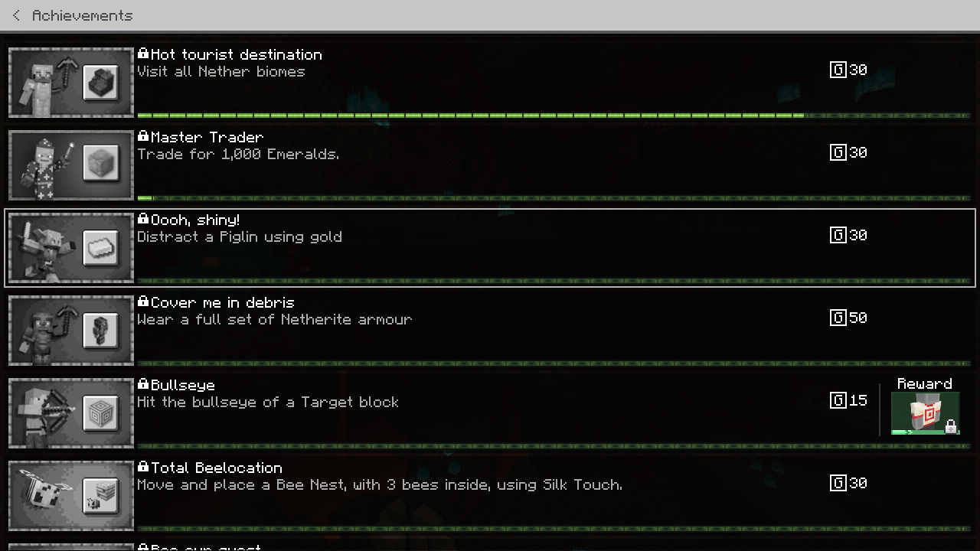The width and height of the screenshot is (980, 551).
Task: Open the Cover me in debris achievement artwork
Action: 71,331
